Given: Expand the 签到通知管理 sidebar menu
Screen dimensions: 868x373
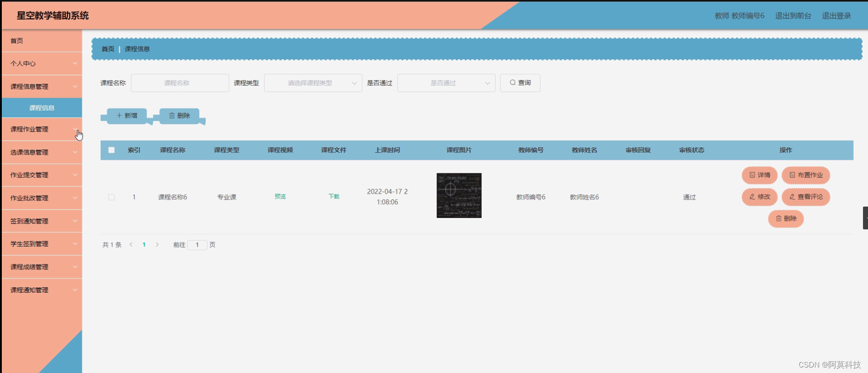Looking at the screenshot, I should (42, 221).
